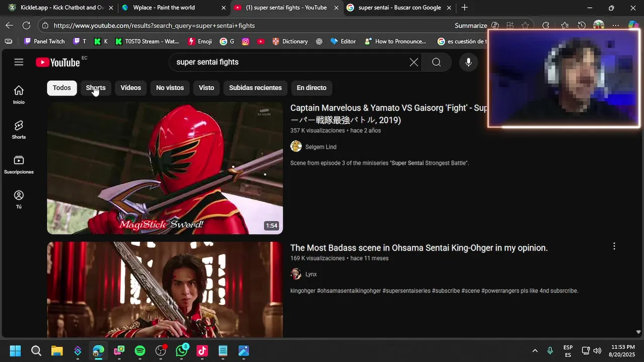Close the Wplace browser tab

pos(224,8)
